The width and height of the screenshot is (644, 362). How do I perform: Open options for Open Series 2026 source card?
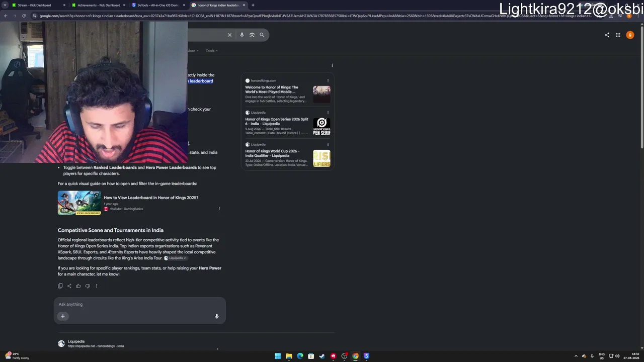pos(328,113)
